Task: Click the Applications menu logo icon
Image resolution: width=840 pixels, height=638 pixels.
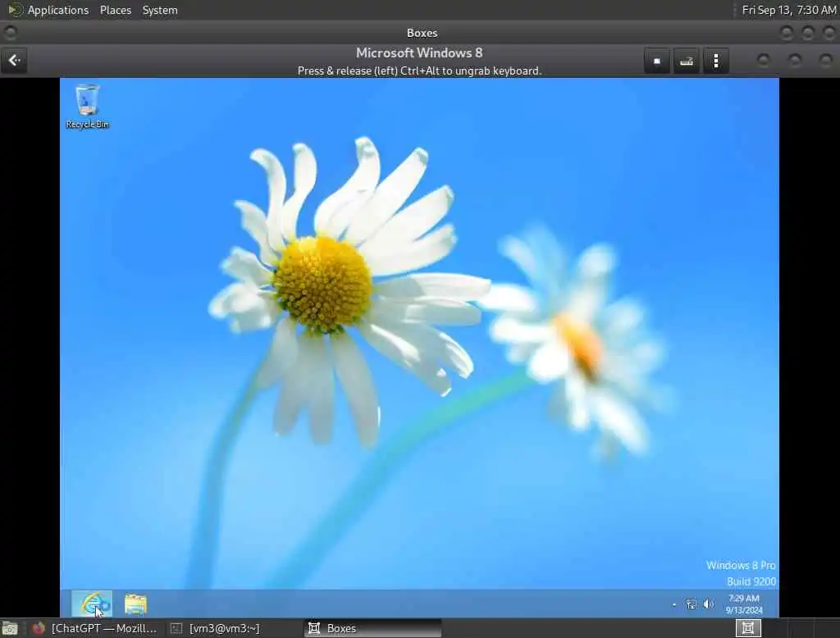Action: tap(15, 10)
